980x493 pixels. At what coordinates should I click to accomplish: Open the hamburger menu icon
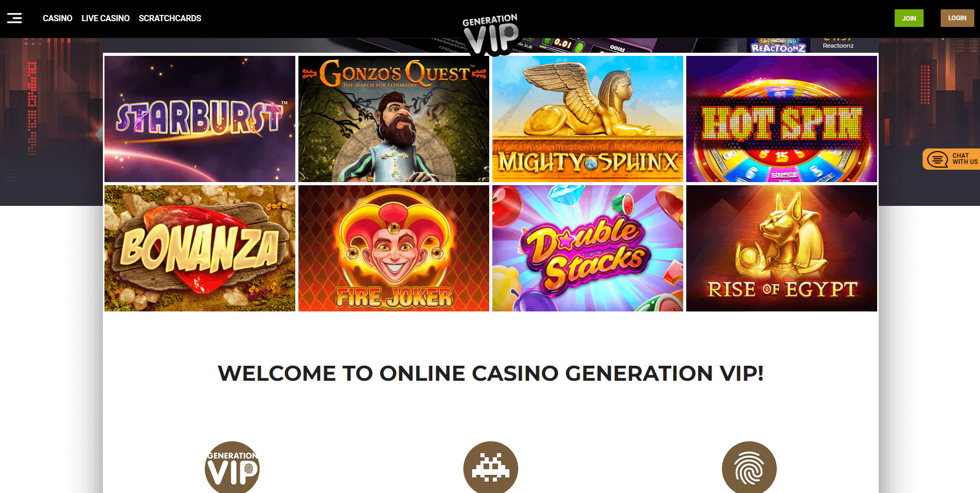(x=14, y=18)
